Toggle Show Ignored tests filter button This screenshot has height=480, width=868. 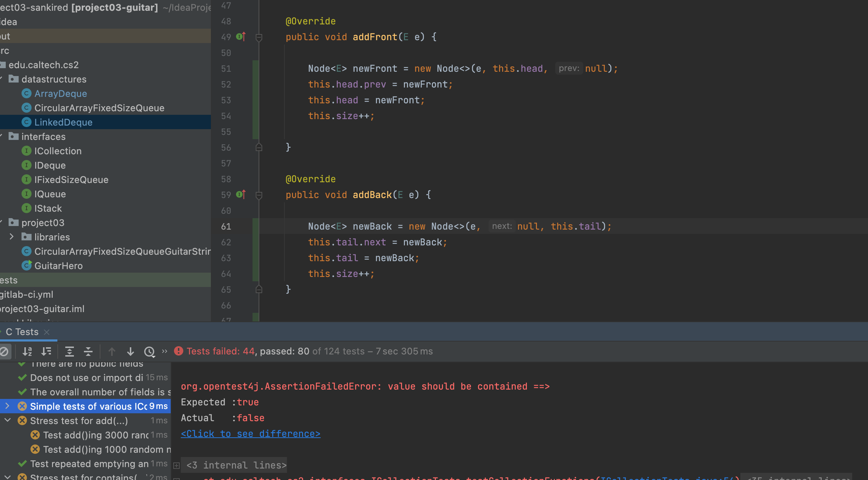coord(4,351)
